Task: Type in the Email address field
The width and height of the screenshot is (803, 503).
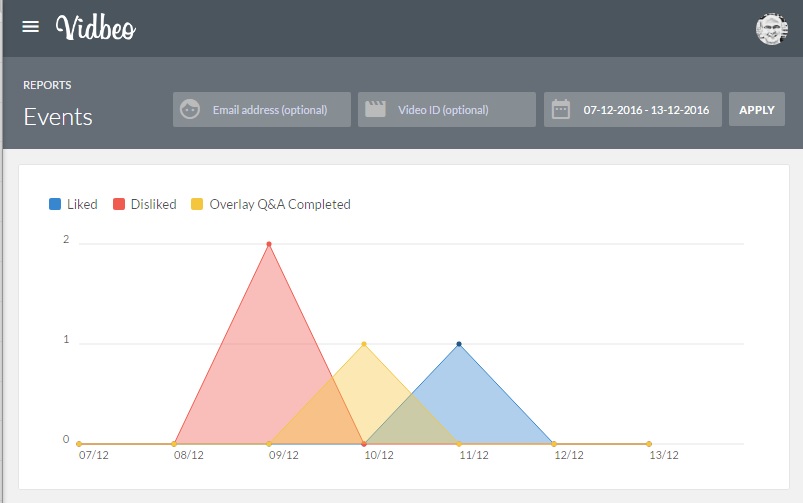Action: (x=270, y=110)
